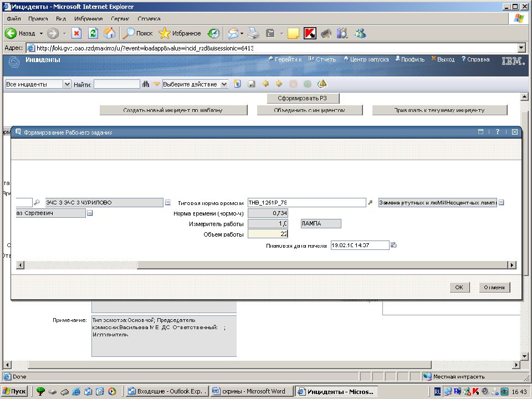Click Создать новый инцидент по шаблону
This screenshot has width=532, height=399.
(x=173, y=110)
